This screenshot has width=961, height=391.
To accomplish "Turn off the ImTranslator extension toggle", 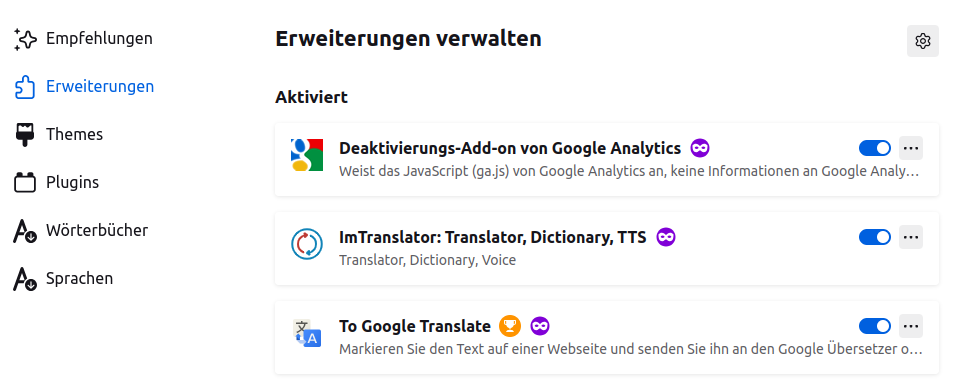I will pos(875,237).
